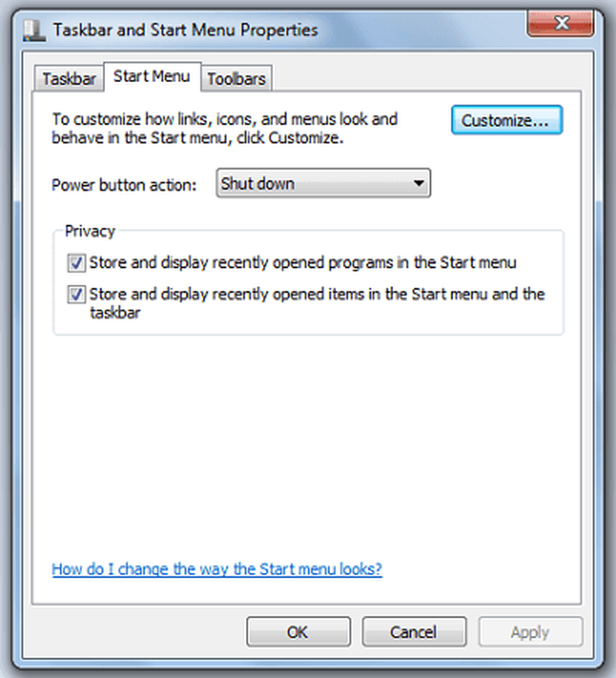Toggle the recently opened items checkbox
The image size is (616, 678).
click(77, 294)
